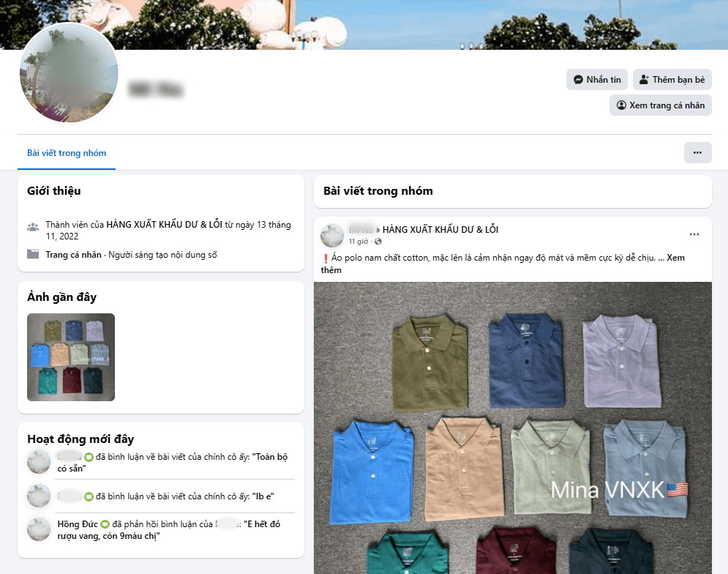Click the avatar beside the "Ib e" activity
Viewport: 728px width, 574px height.
pos(39,496)
